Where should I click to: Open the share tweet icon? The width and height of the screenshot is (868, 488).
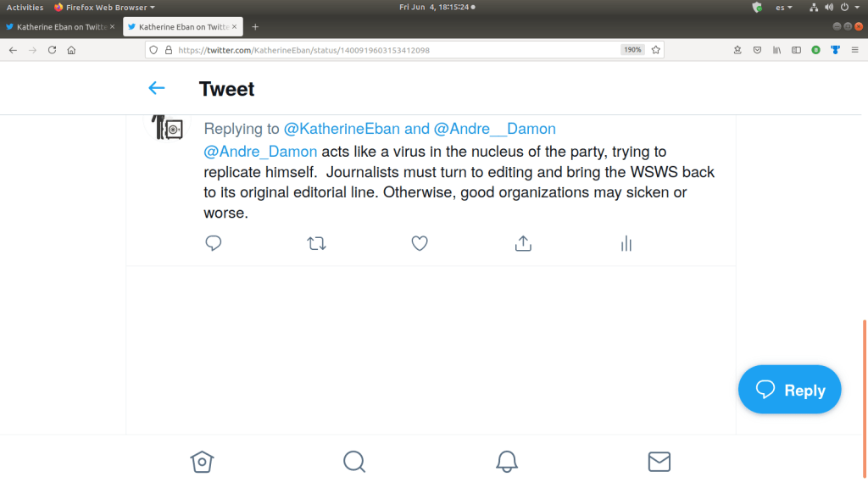click(x=523, y=244)
